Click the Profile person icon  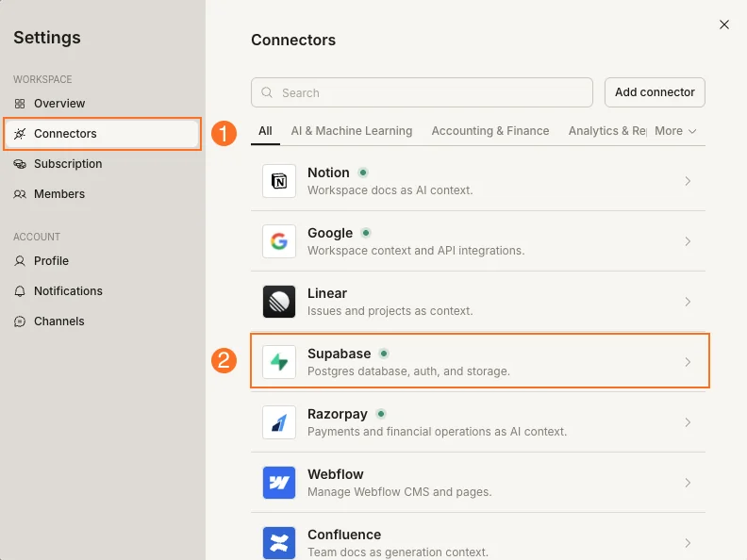point(20,261)
